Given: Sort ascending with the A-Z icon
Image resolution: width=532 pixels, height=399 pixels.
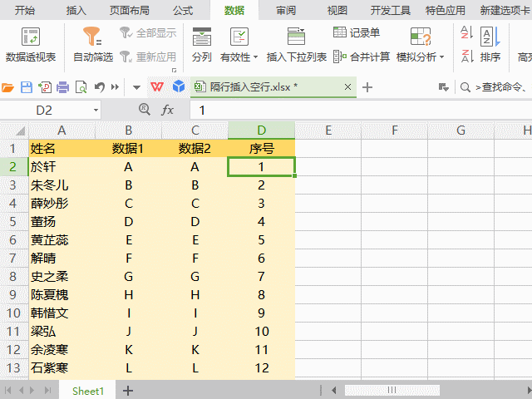Looking at the screenshot, I should point(466,32).
